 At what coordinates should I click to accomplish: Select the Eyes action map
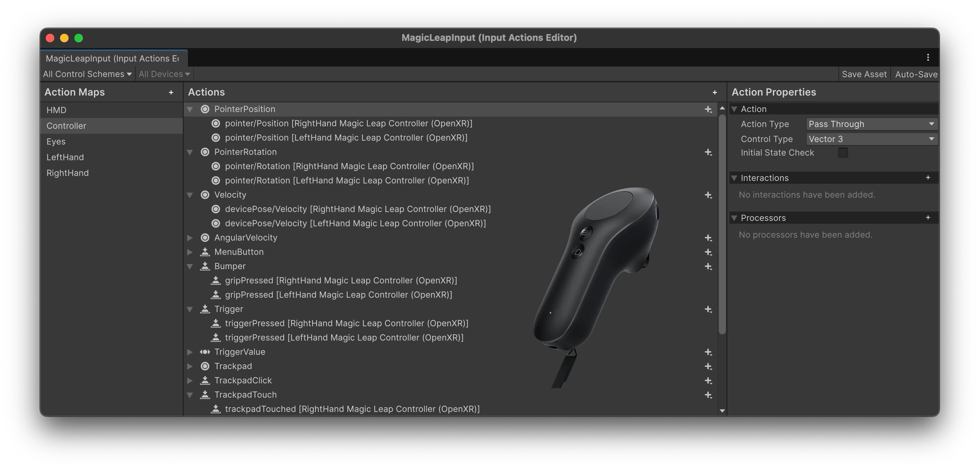pos(56,141)
